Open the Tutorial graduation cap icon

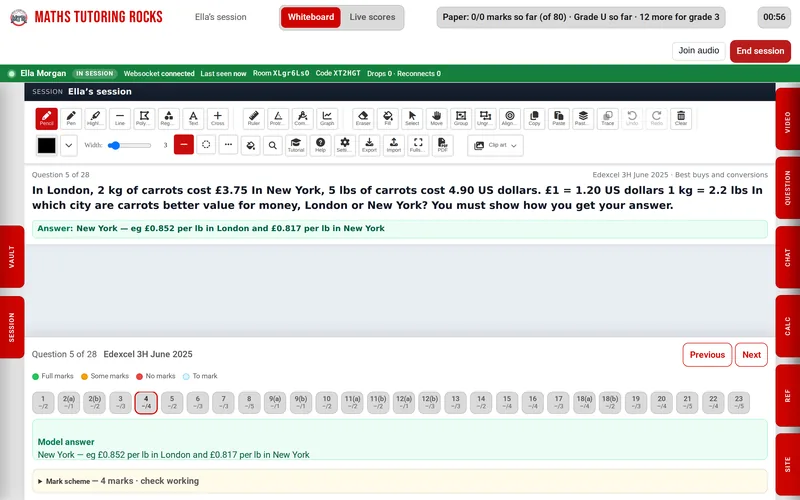pyautogui.click(x=296, y=145)
